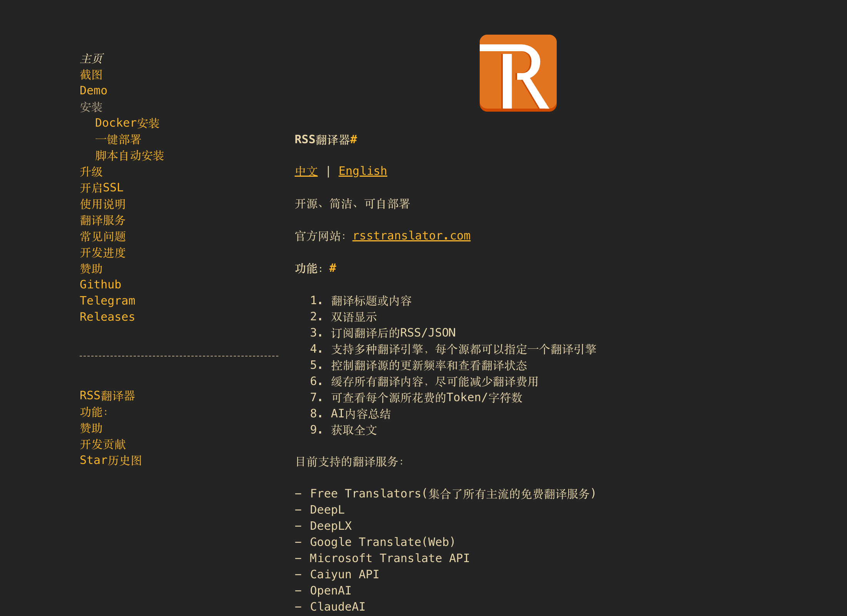Jump to Star历史图 section

[111, 460]
